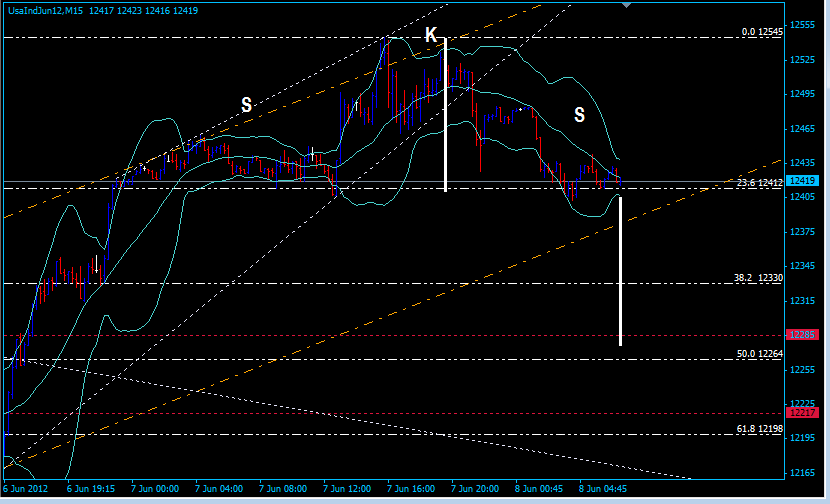The image size is (830, 504).
Task: Click the '7 Jun 08:00' time axis label
Action: (283, 489)
